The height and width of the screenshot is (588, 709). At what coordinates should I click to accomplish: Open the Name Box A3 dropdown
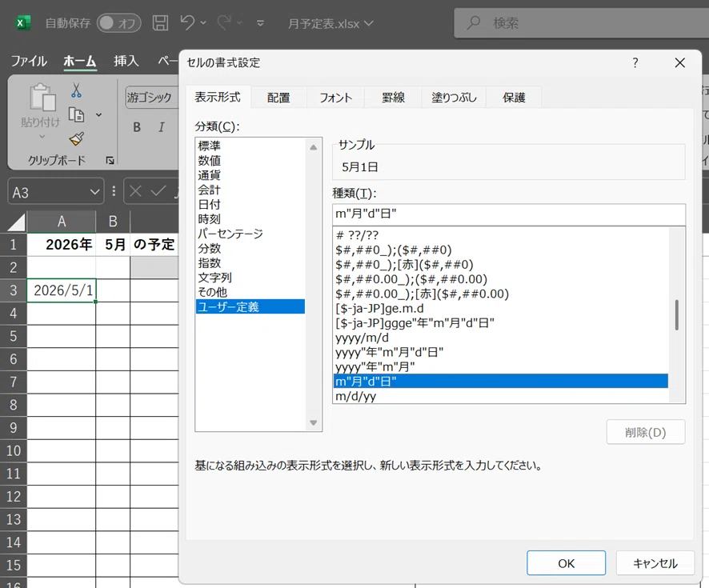(x=94, y=192)
